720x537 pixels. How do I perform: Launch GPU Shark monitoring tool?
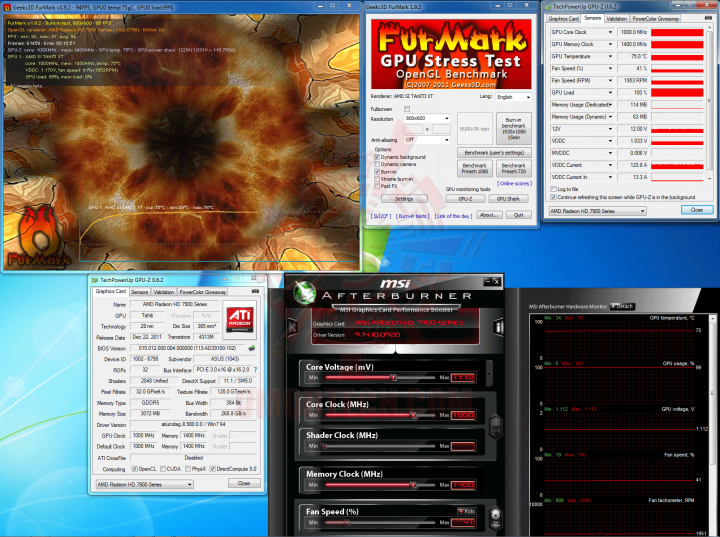[508, 199]
